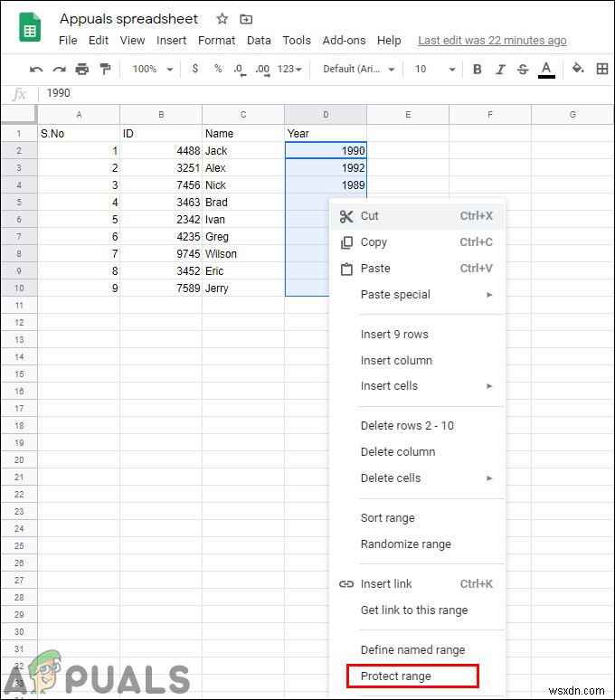Star the Appuals spreadsheet
This screenshot has height=700, width=615.
tap(222, 19)
